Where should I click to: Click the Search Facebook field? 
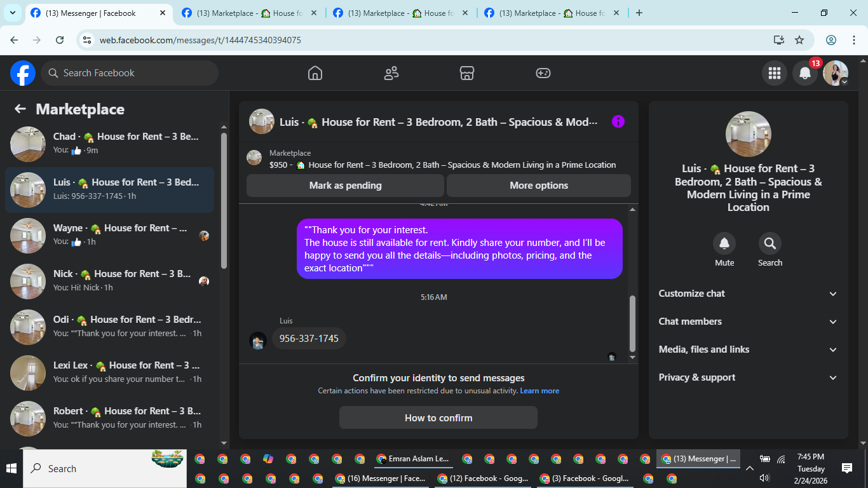(x=130, y=73)
